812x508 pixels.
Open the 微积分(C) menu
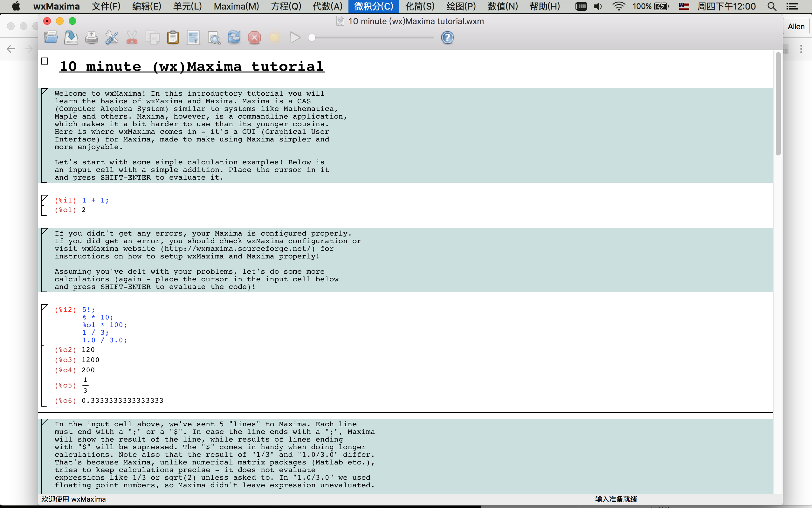tap(373, 6)
